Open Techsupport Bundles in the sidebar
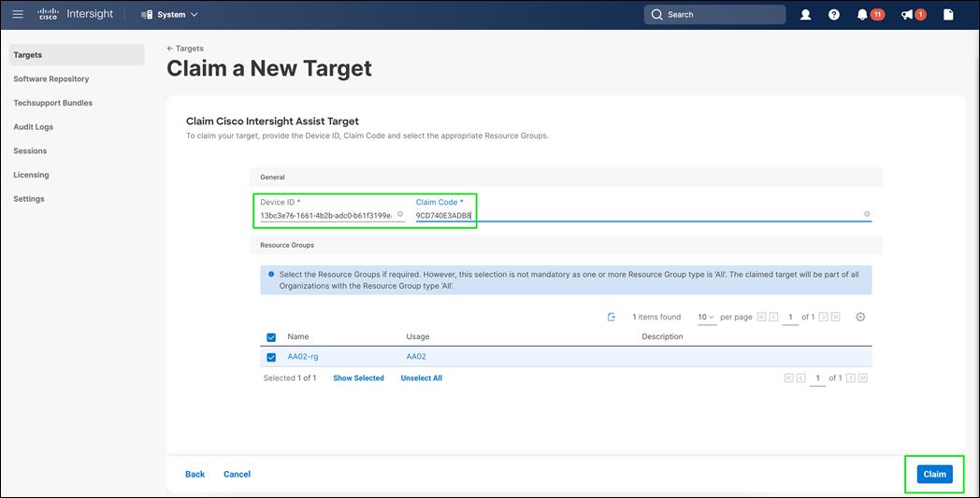The image size is (980, 498). click(53, 103)
